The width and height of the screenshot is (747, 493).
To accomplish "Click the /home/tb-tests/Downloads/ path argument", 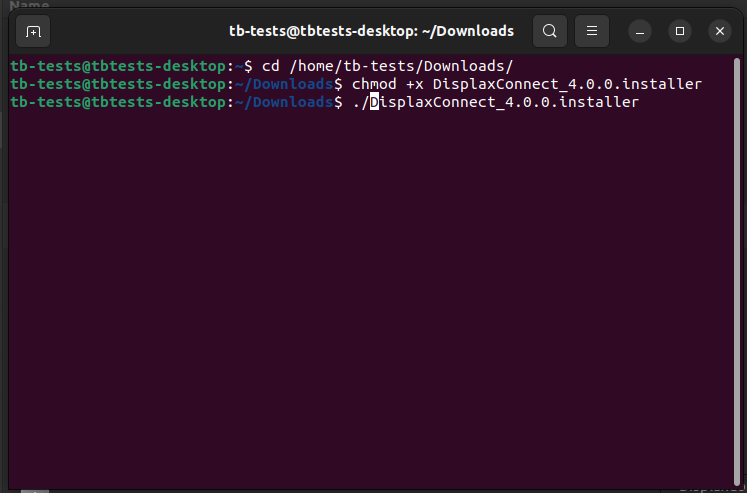I will (x=401, y=66).
